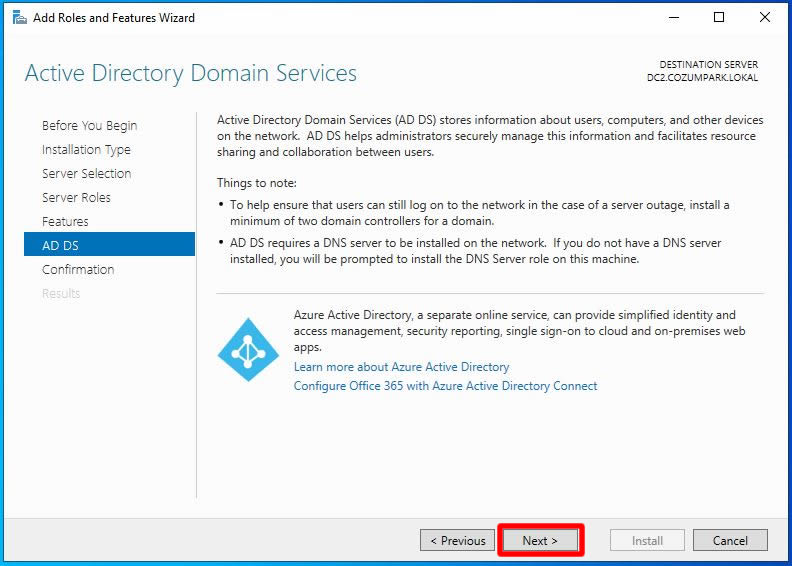Cancel the wizard
The image size is (792, 566).
pos(730,540)
